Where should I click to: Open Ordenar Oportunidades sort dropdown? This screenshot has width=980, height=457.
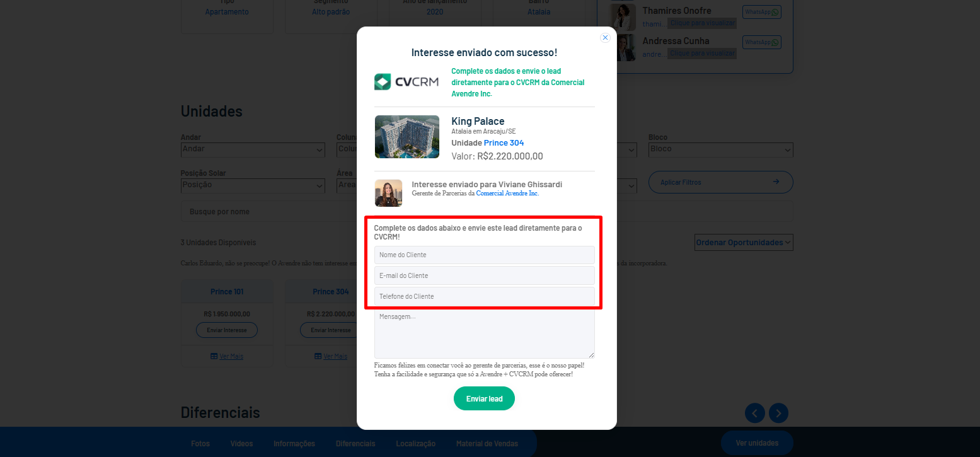(744, 243)
